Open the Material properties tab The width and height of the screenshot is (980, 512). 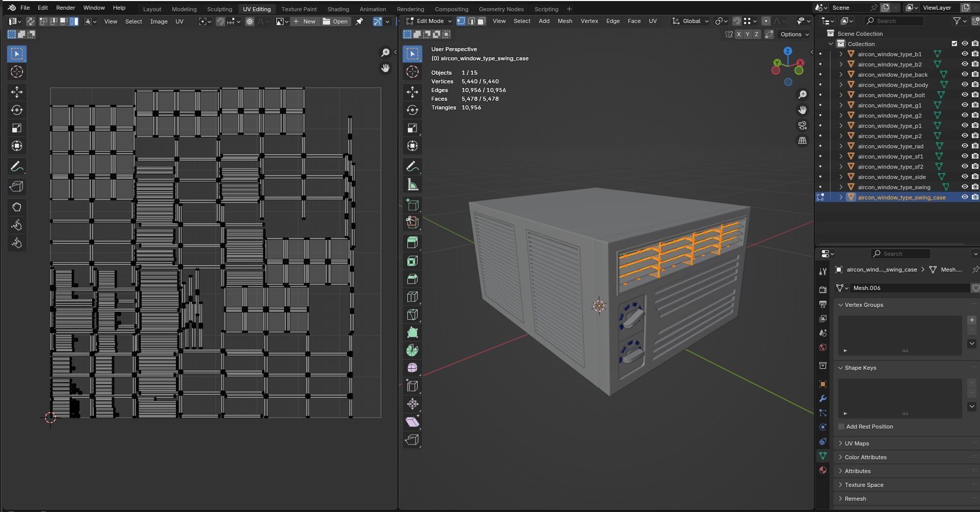(823, 470)
